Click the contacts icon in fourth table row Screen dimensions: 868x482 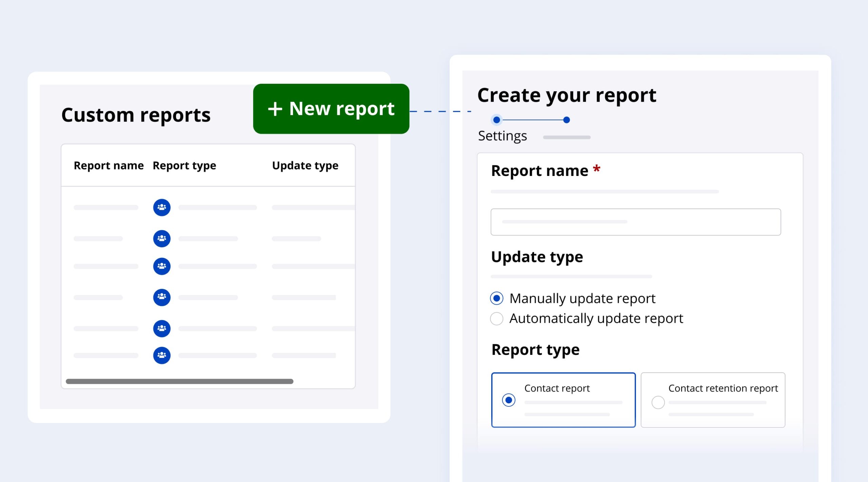(x=162, y=297)
